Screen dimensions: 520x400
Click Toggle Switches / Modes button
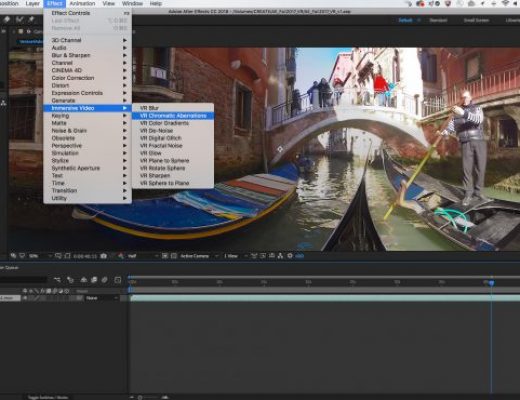48,397
